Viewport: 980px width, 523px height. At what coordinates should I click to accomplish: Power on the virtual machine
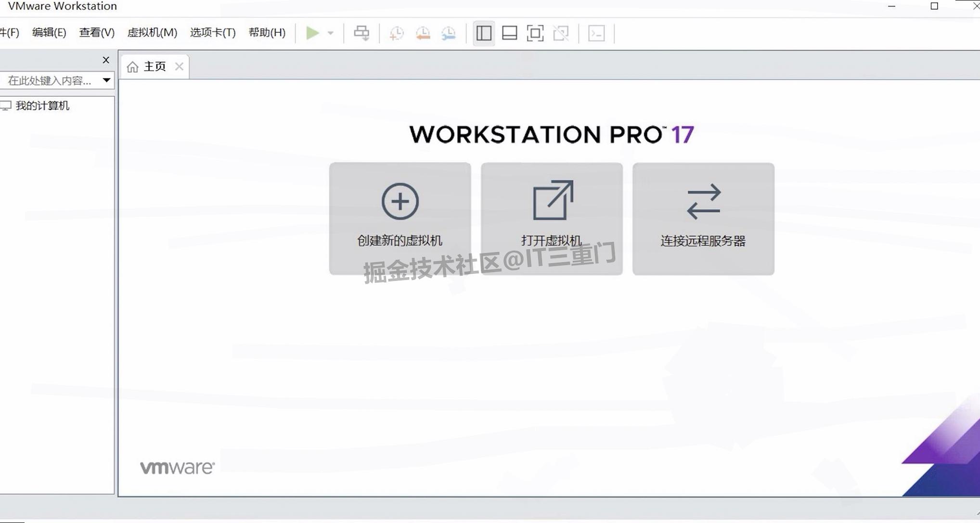tap(313, 33)
